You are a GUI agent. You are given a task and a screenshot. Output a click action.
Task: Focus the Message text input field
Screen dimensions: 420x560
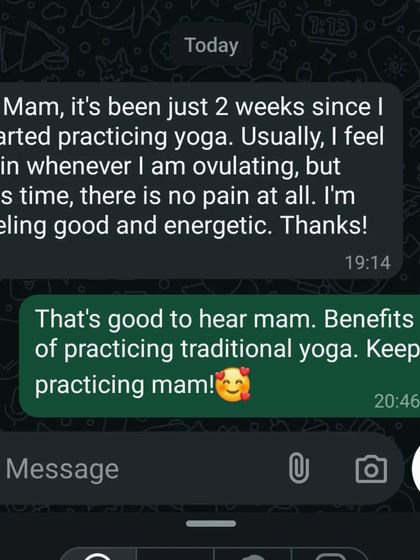[x=143, y=469]
